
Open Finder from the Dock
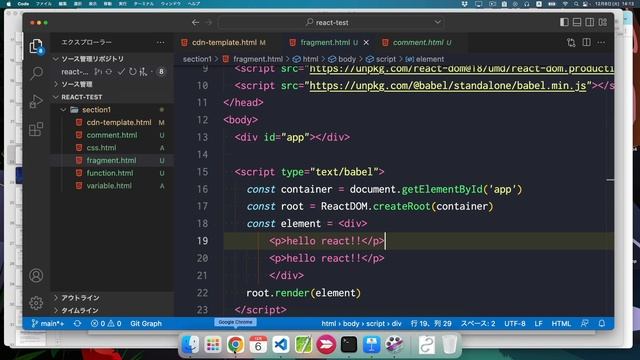click(x=190, y=345)
